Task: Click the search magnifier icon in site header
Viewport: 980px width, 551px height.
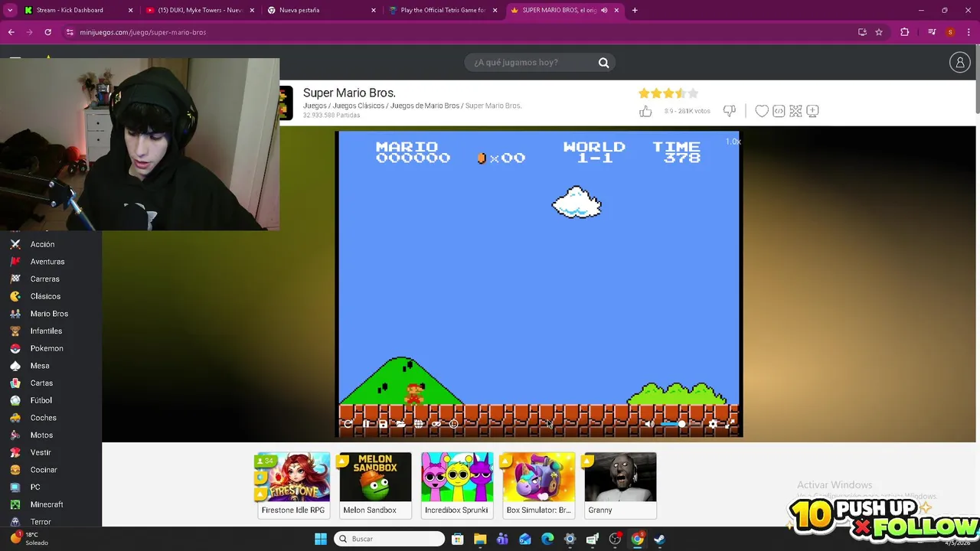Action: [x=603, y=63]
